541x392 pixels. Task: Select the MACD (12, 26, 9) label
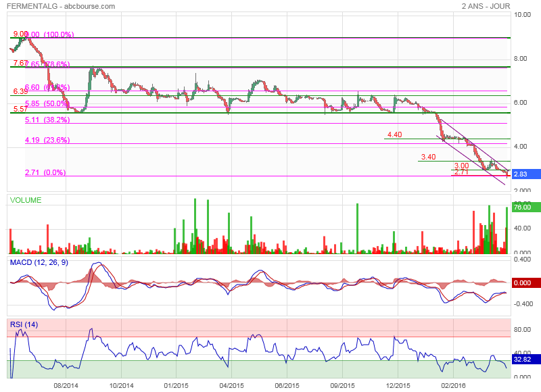click(x=40, y=262)
